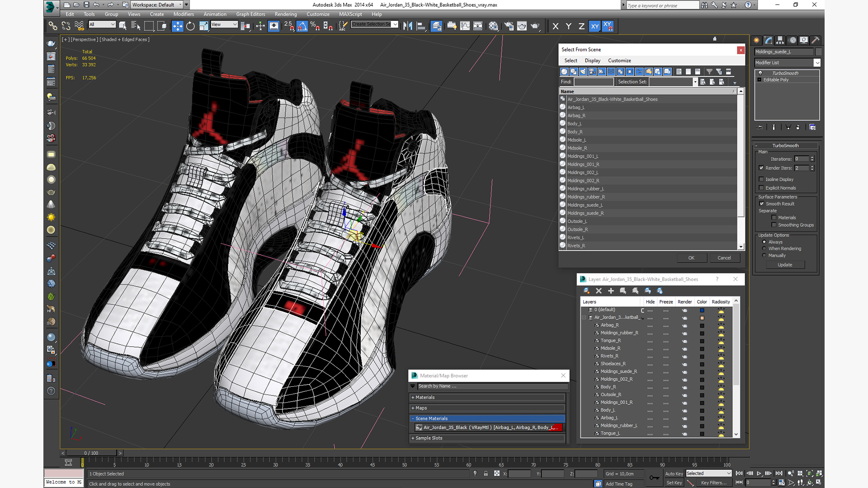868x488 pixels.
Task: Click the Auto Key button
Action: [x=674, y=474]
